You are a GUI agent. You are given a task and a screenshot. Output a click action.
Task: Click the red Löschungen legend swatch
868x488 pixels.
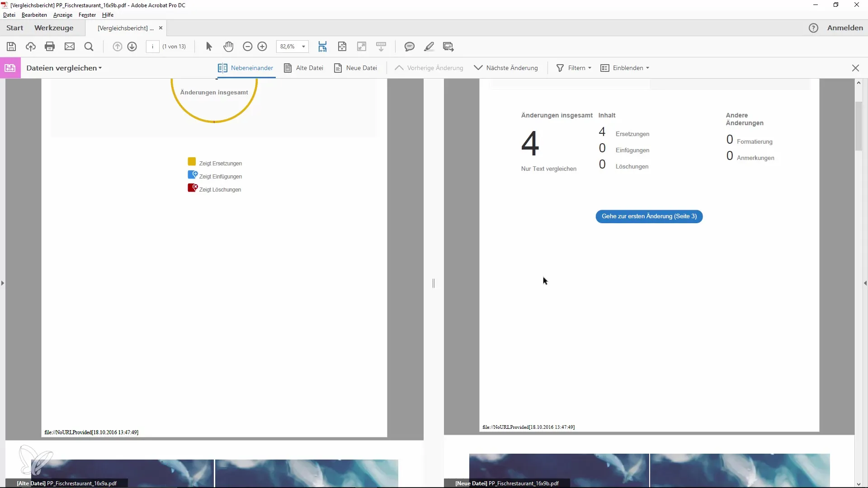point(193,188)
